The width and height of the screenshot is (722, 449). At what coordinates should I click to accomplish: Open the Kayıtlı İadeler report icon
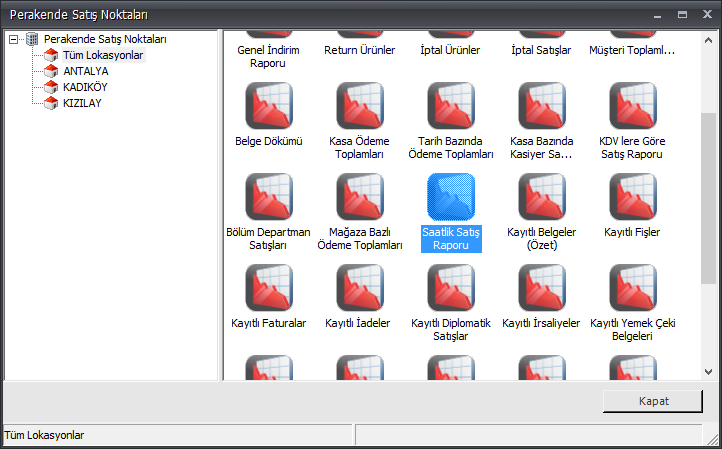coord(360,287)
